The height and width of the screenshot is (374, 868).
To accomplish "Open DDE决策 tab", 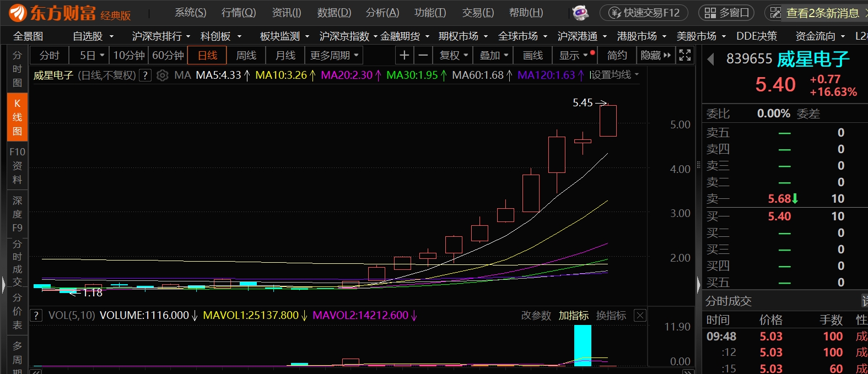I will [756, 36].
